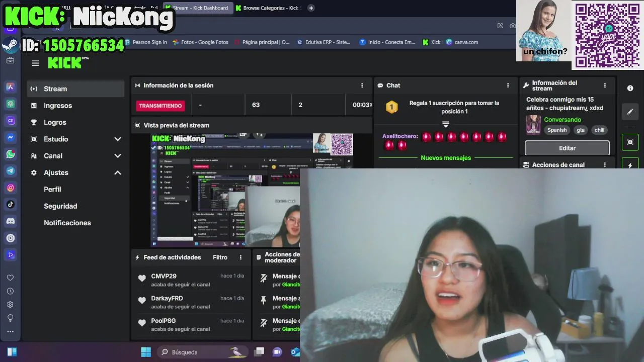
Task: Click the stream preview thumbnail
Action: tap(252, 190)
